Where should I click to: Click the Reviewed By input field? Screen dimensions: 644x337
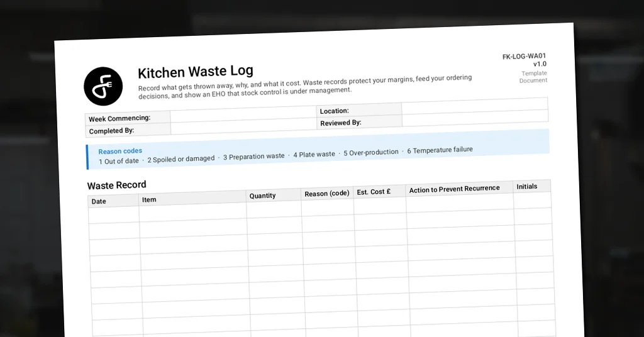475,118
